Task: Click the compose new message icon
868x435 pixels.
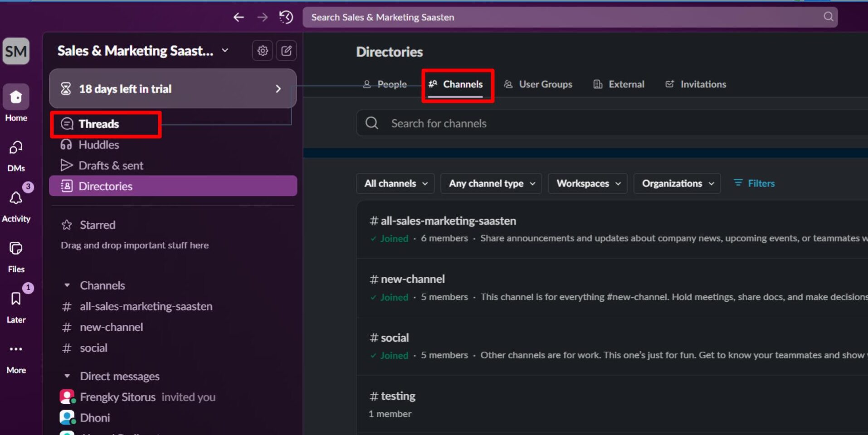Action: click(286, 51)
